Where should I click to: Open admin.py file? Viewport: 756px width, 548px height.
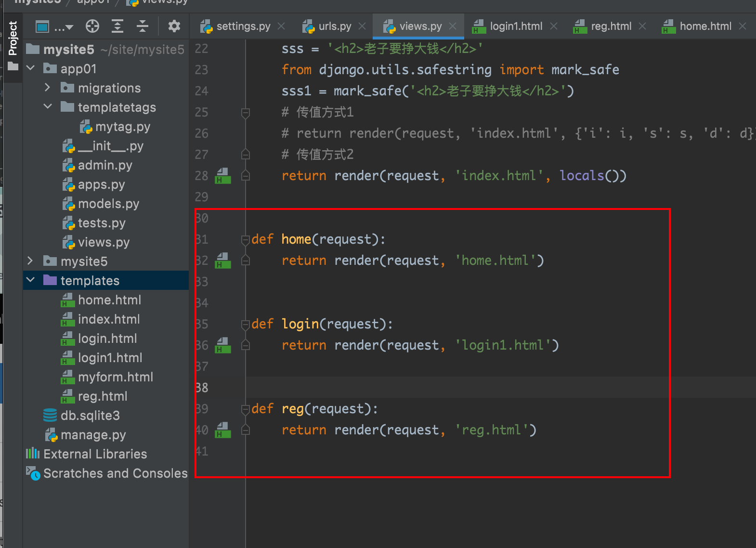tap(97, 165)
